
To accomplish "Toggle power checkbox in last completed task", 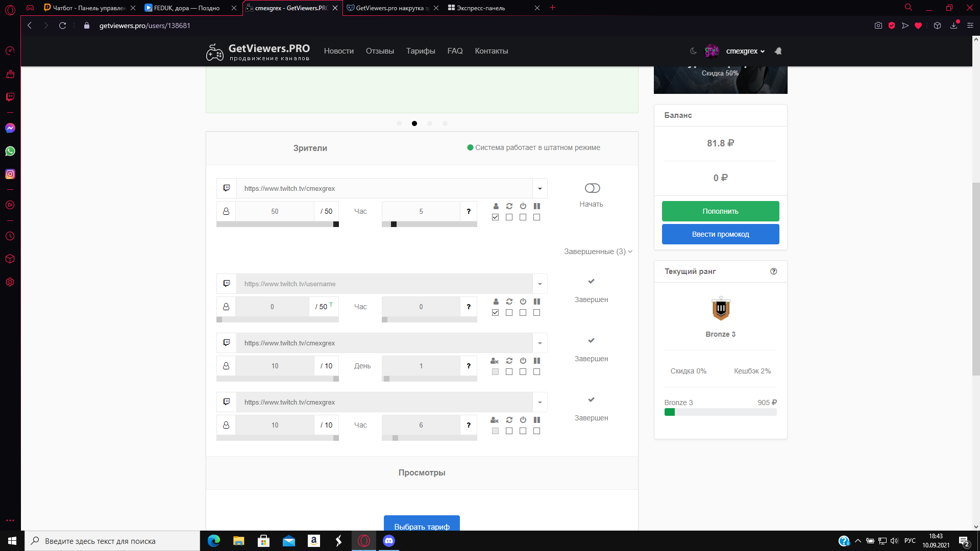I will pos(523,431).
